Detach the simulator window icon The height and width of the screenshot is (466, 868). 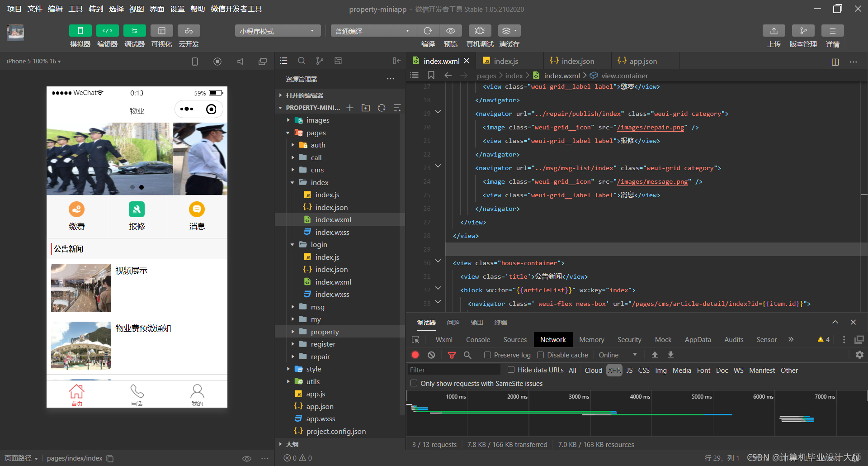click(262, 62)
